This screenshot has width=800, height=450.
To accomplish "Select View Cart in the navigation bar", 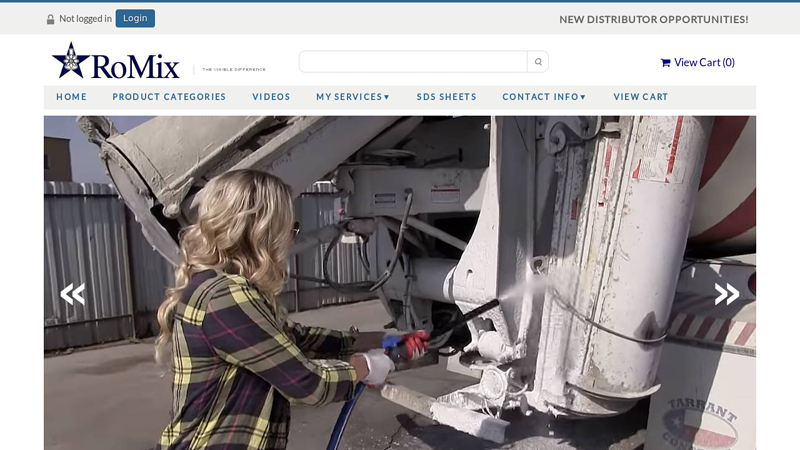I will pyautogui.click(x=640, y=97).
